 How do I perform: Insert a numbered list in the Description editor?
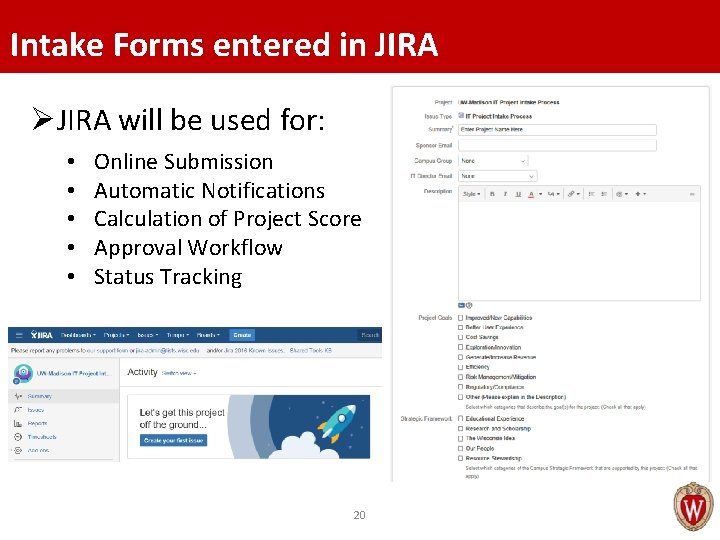click(604, 194)
